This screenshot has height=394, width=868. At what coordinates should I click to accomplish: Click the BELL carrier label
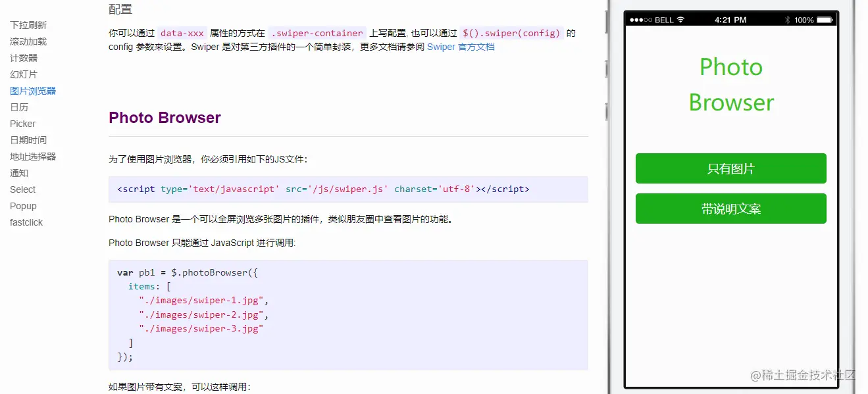[664, 20]
